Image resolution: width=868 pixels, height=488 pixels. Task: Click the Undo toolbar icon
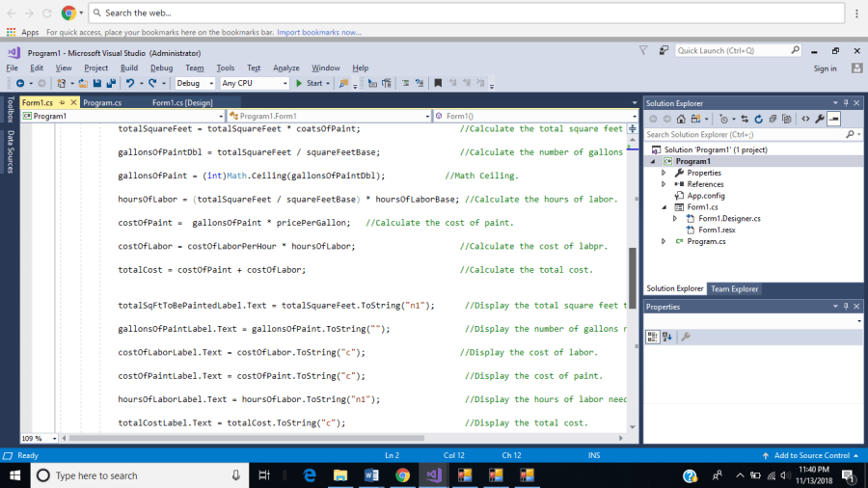point(129,83)
